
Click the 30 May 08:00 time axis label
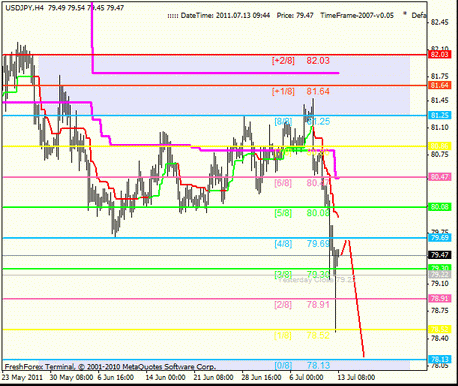point(71,377)
